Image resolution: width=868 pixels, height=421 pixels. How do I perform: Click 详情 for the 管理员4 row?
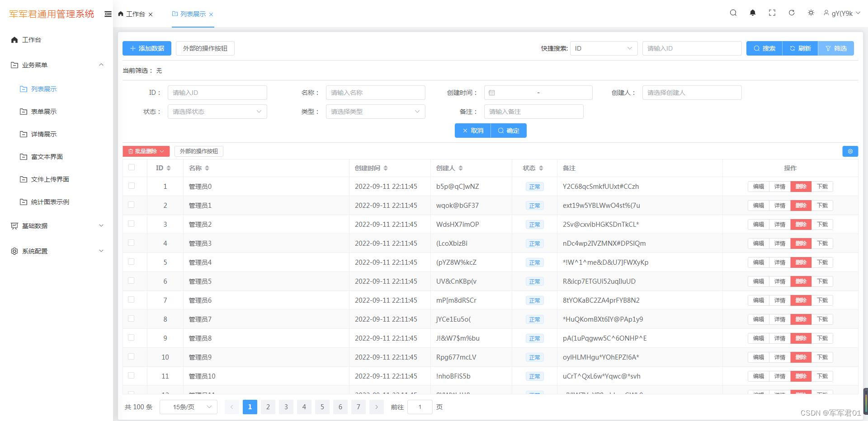tap(780, 262)
